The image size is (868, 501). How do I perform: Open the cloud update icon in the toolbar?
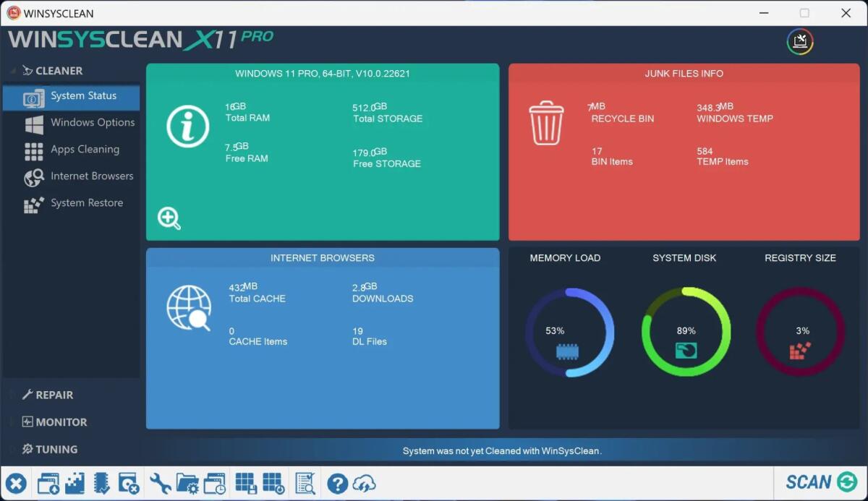[x=365, y=483]
